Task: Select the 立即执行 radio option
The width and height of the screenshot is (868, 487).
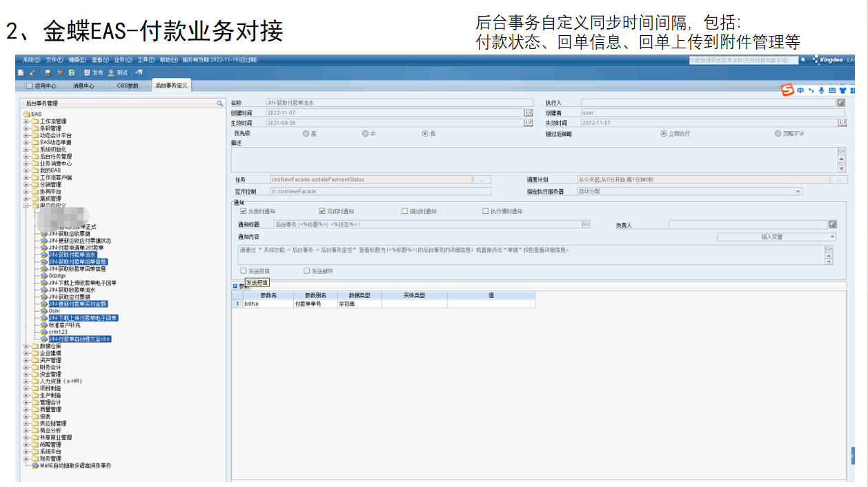Action: pos(664,134)
